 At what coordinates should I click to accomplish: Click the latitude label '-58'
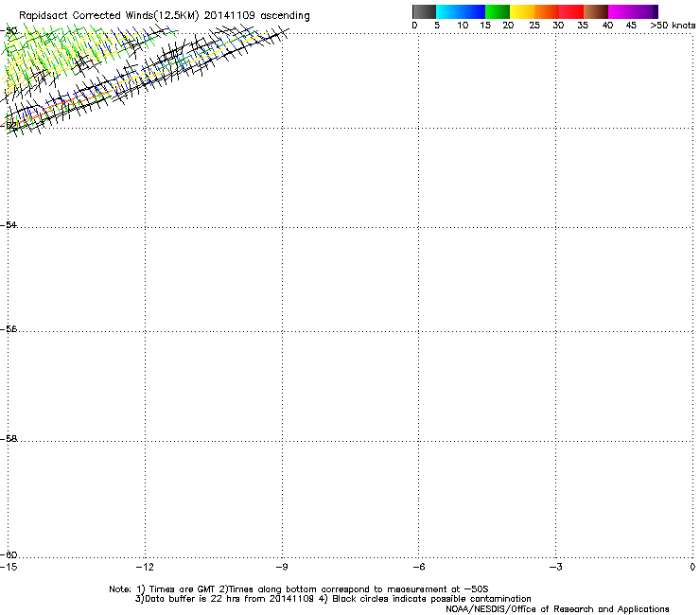[9, 439]
